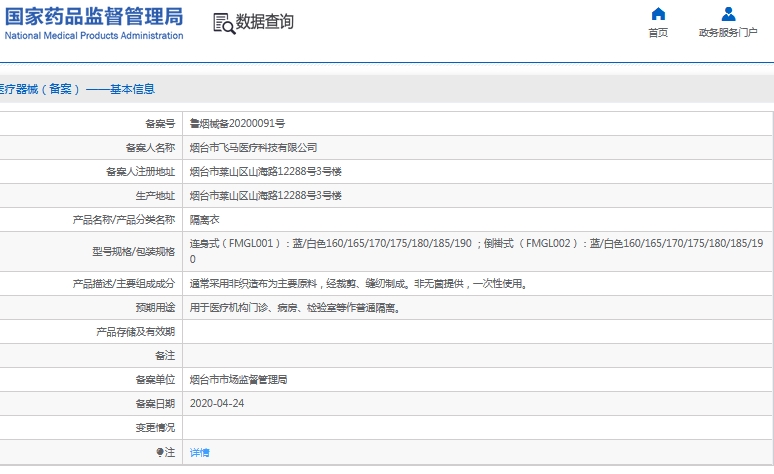Click the 变更情况 label
This screenshot has height=474, width=774.
point(155,428)
